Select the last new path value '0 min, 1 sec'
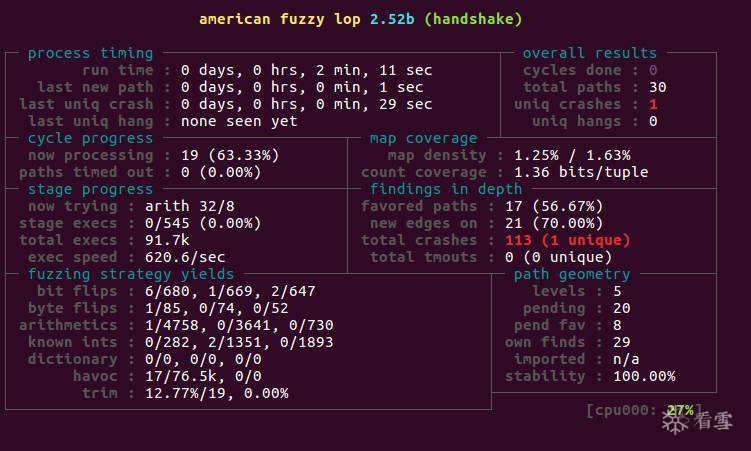751x451 pixels. click(x=369, y=87)
